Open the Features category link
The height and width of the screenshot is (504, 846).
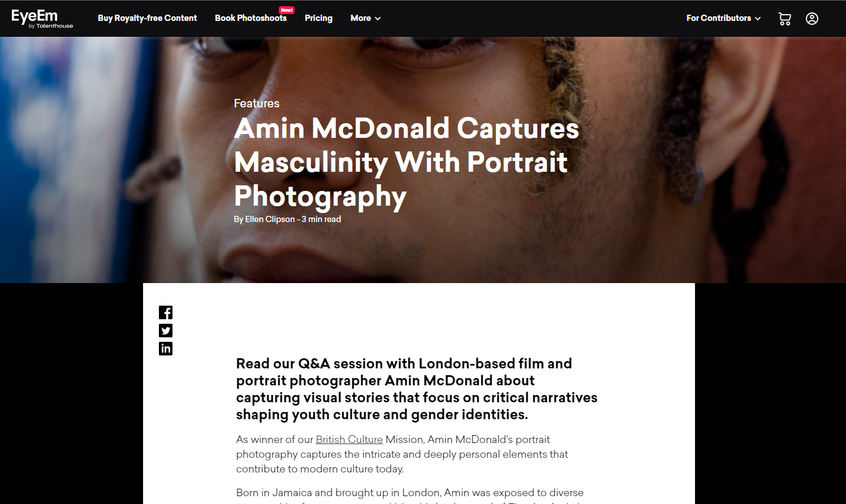[x=257, y=103]
